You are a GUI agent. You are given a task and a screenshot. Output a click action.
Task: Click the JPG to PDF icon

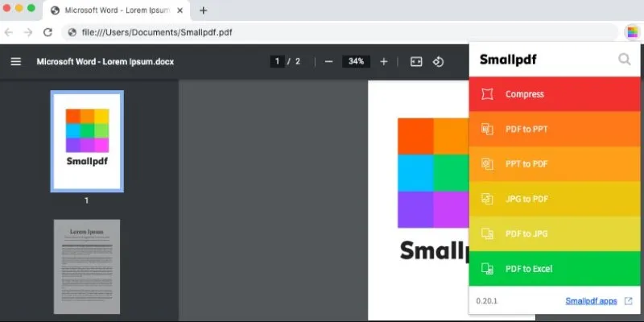[x=487, y=199]
